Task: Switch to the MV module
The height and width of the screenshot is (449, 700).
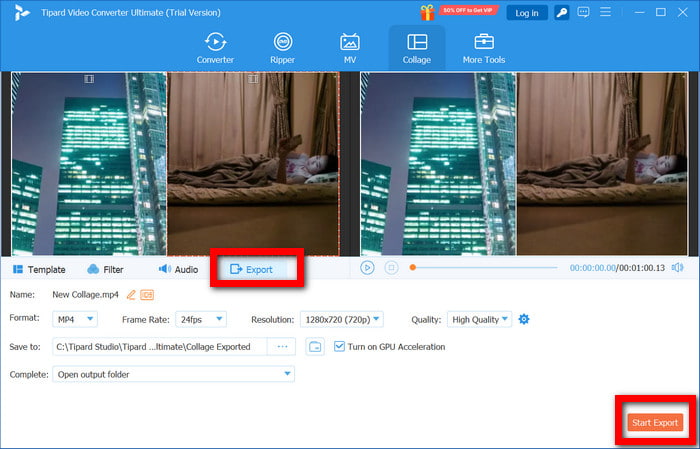Action: pyautogui.click(x=350, y=47)
